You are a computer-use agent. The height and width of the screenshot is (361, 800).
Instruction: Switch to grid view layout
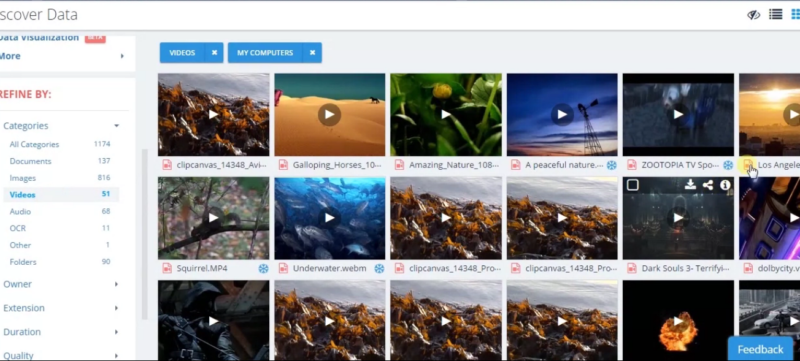click(x=795, y=14)
